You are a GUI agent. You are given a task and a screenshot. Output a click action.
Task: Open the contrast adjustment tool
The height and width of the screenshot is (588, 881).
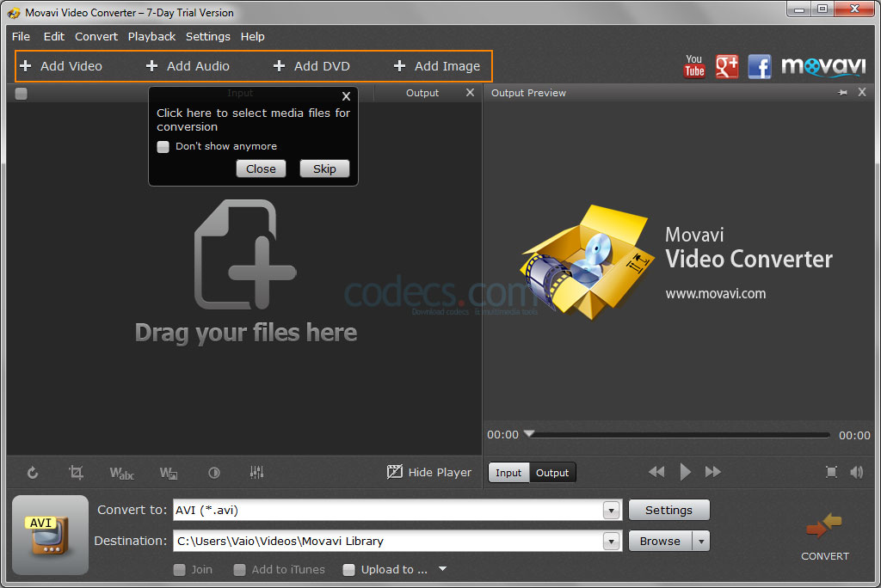213,472
